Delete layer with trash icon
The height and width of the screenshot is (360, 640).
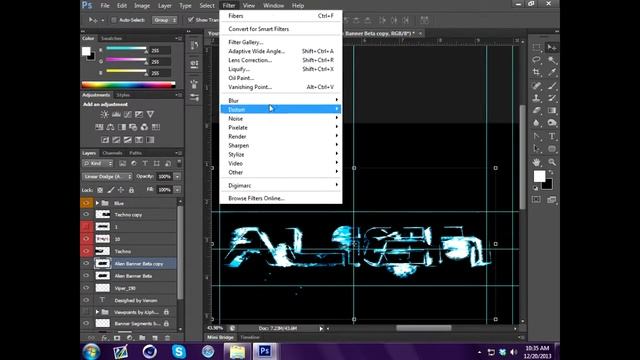pyautogui.click(x=167, y=338)
